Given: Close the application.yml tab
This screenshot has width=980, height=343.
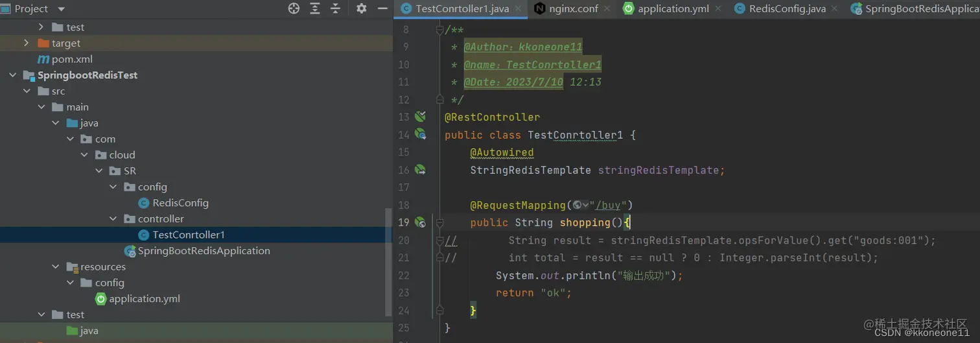Looking at the screenshot, I should (x=717, y=8).
